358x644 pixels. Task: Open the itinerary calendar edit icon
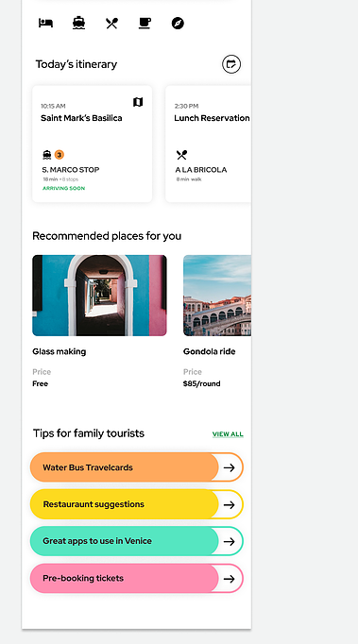231,64
